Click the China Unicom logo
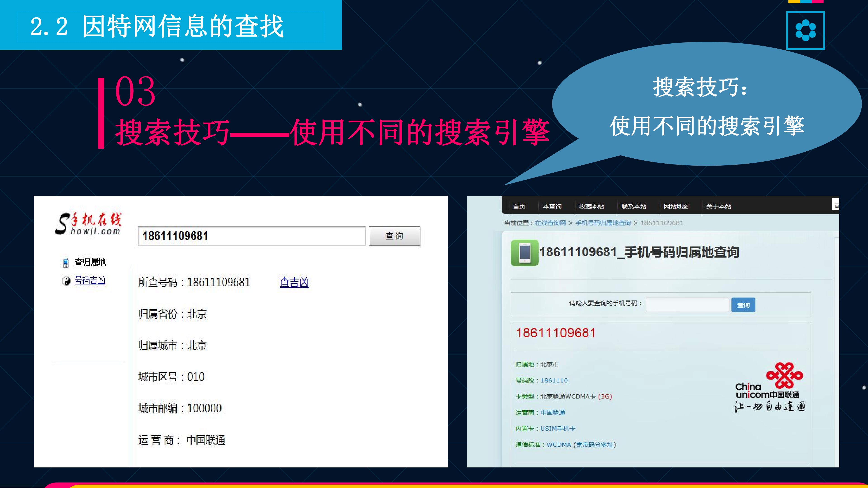The height and width of the screenshot is (488, 868). [x=770, y=387]
